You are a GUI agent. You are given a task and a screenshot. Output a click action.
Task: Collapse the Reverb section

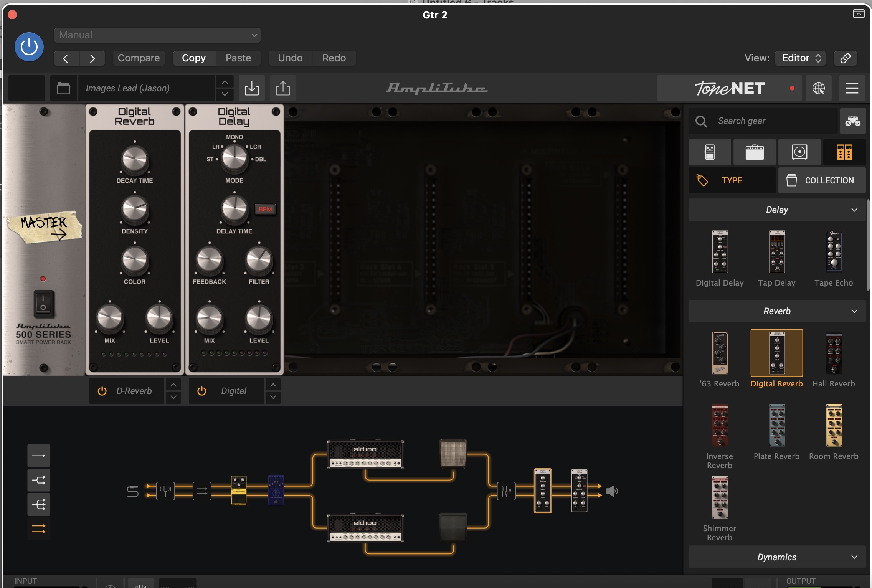click(777, 311)
